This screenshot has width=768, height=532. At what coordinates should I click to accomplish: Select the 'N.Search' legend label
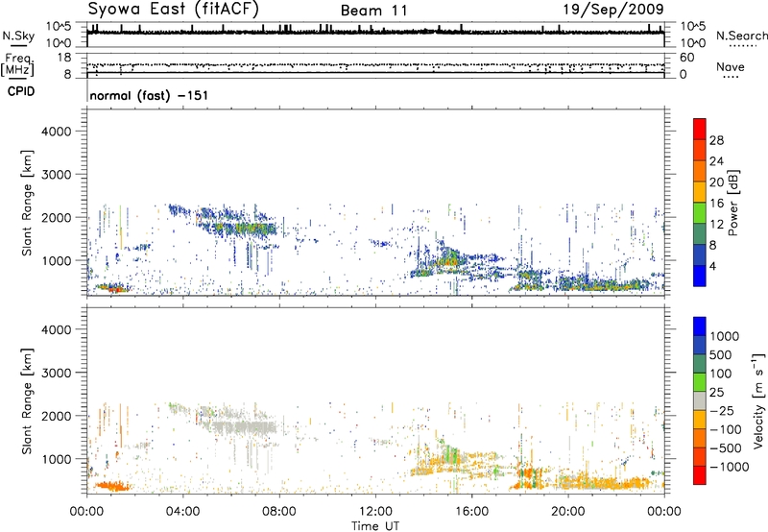point(741,36)
